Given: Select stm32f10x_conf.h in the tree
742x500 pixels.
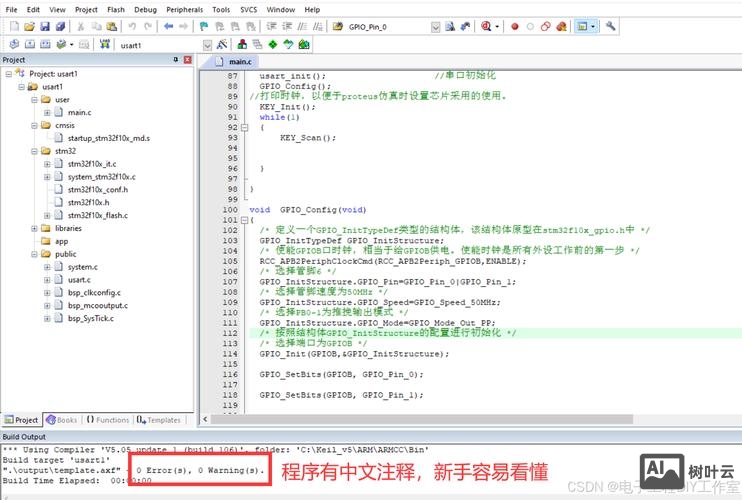Looking at the screenshot, I should [98, 190].
